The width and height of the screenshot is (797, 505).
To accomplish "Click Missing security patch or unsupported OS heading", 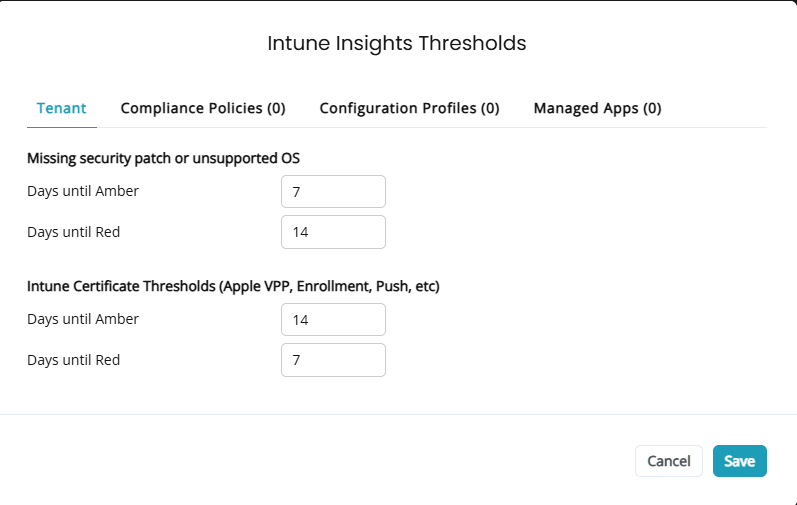I will pyautogui.click(x=163, y=158).
